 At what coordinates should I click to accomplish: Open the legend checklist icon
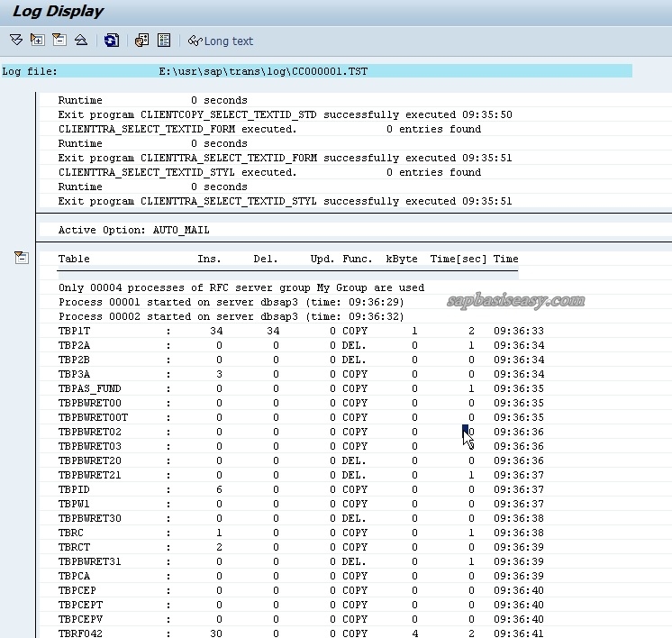tap(164, 41)
